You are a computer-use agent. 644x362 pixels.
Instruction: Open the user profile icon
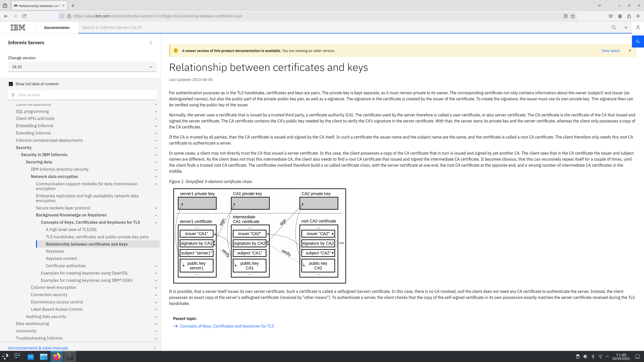[x=638, y=27]
